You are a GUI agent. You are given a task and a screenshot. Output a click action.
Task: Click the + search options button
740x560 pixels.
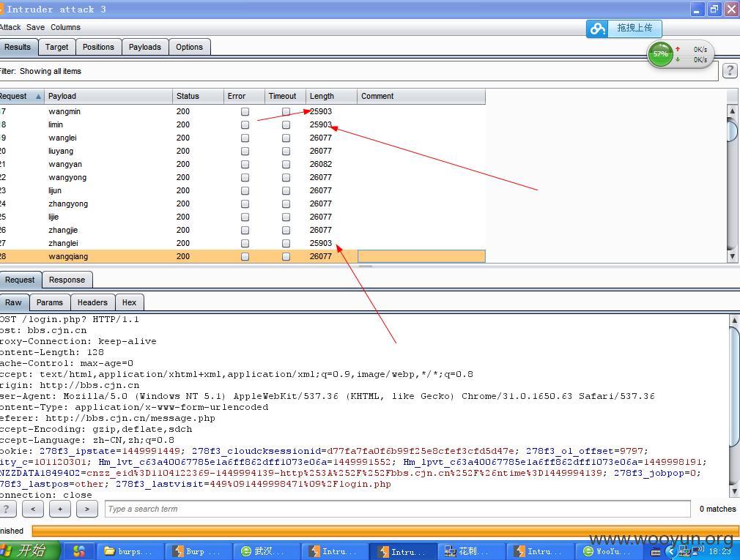pos(60,509)
